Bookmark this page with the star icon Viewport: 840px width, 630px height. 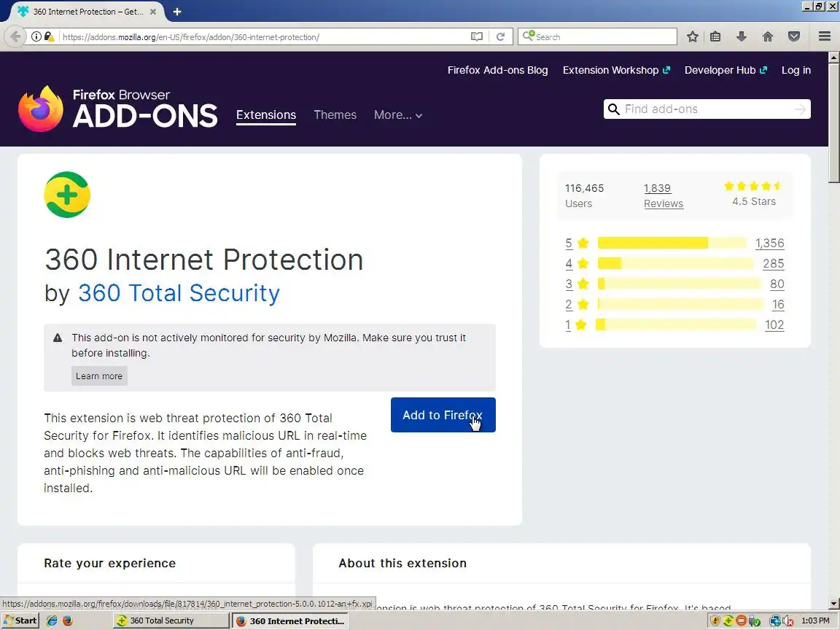(693, 36)
